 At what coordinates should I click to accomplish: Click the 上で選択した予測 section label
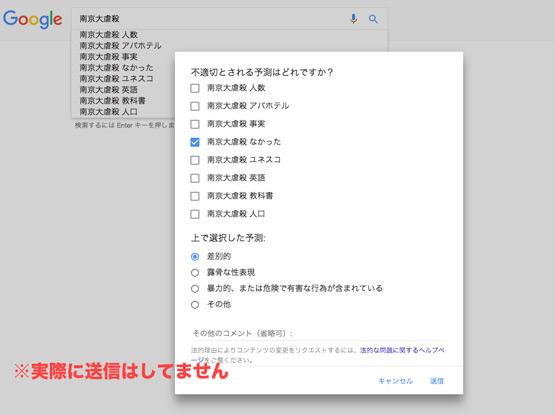(228, 238)
